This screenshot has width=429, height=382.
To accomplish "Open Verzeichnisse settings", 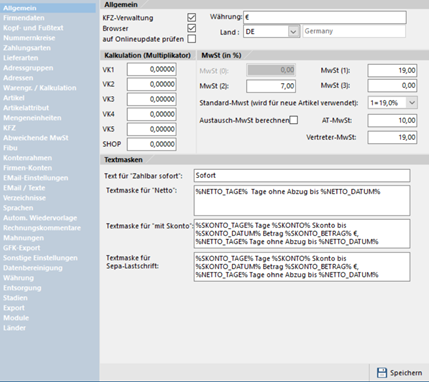I will click(x=25, y=198).
